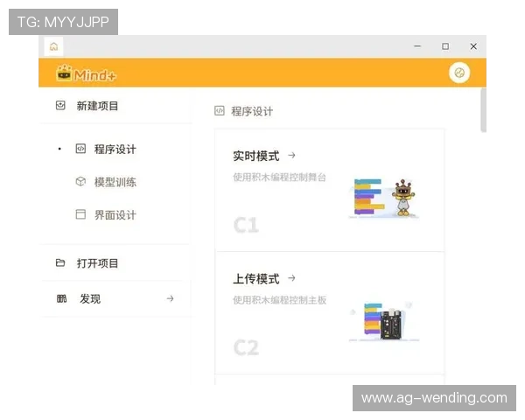The image size is (525, 420).
Task: Click the arrow next to 实时模式
Action: pyautogui.click(x=292, y=155)
